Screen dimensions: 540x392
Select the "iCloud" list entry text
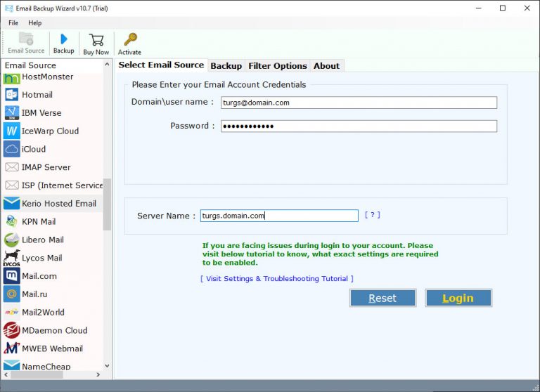click(34, 149)
